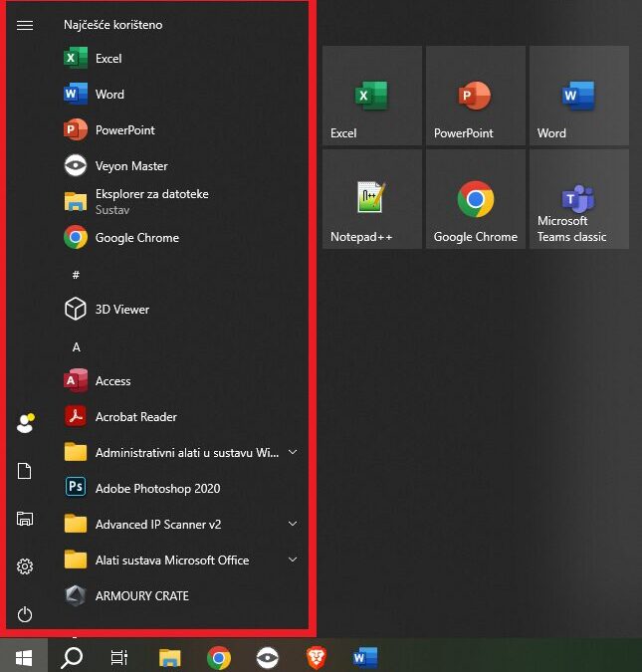Click the Power button in Start sidebar
Screen dimensions: 642x672
coord(25,614)
